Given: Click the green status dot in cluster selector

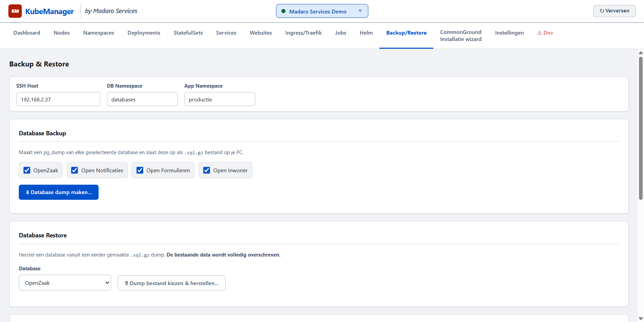Looking at the screenshot, I should (x=283, y=11).
